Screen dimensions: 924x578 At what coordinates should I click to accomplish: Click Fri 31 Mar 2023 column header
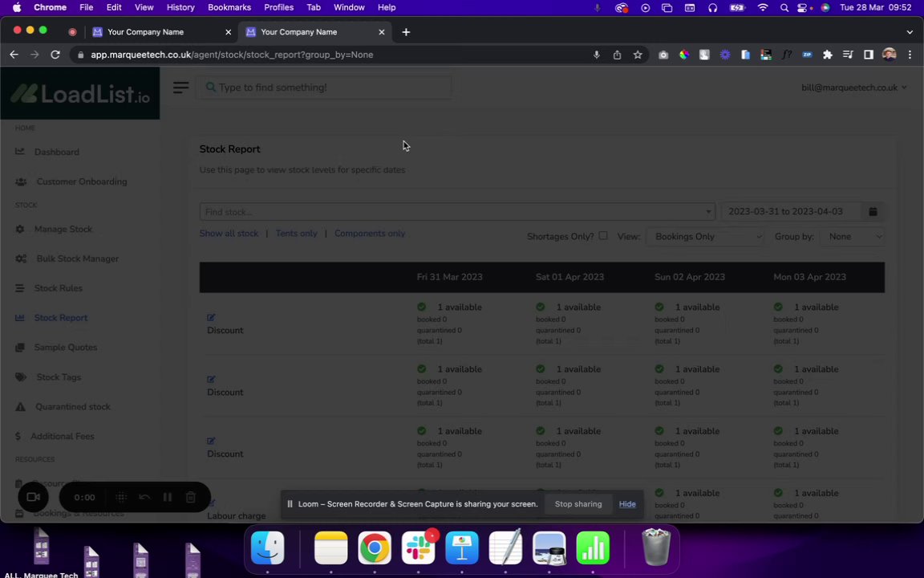(450, 277)
